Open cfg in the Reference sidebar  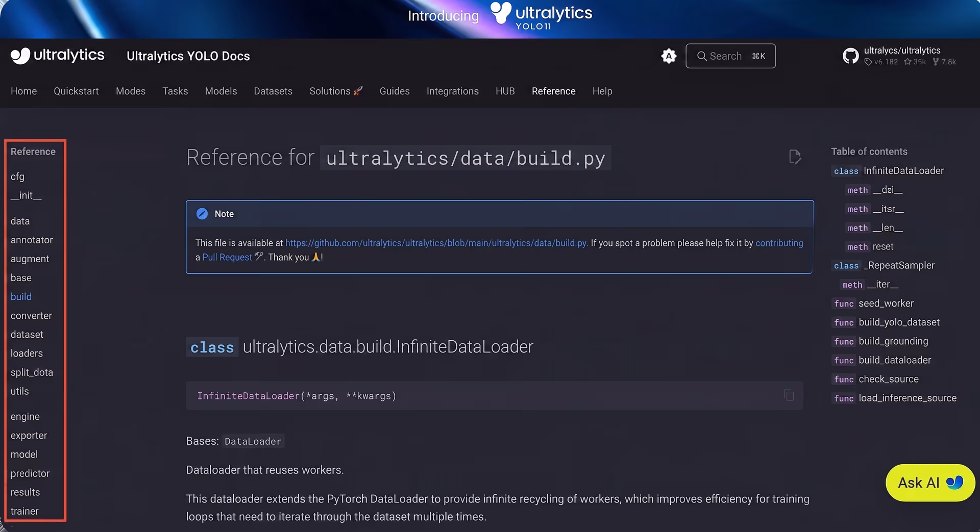pos(17,176)
